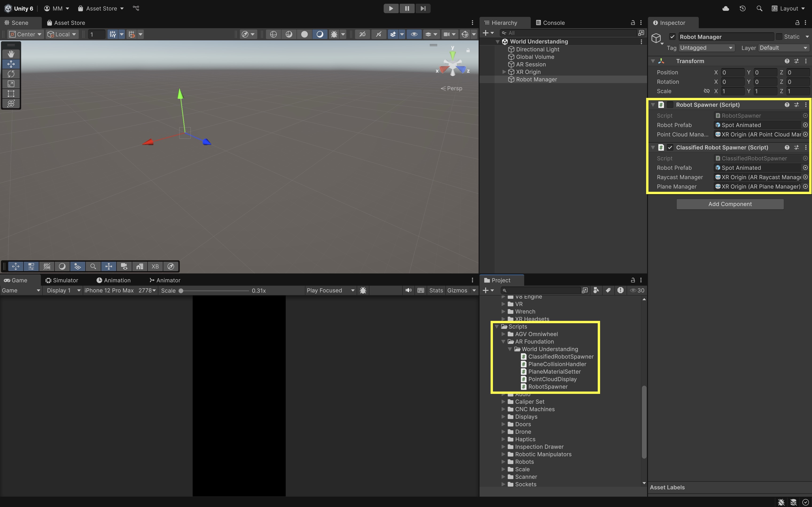
Task: Click the Step frame button
Action: 423,8
